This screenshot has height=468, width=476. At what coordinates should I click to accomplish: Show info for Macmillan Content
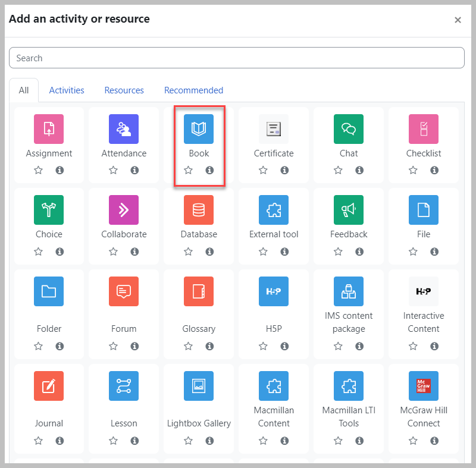click(x=284, y=441)
